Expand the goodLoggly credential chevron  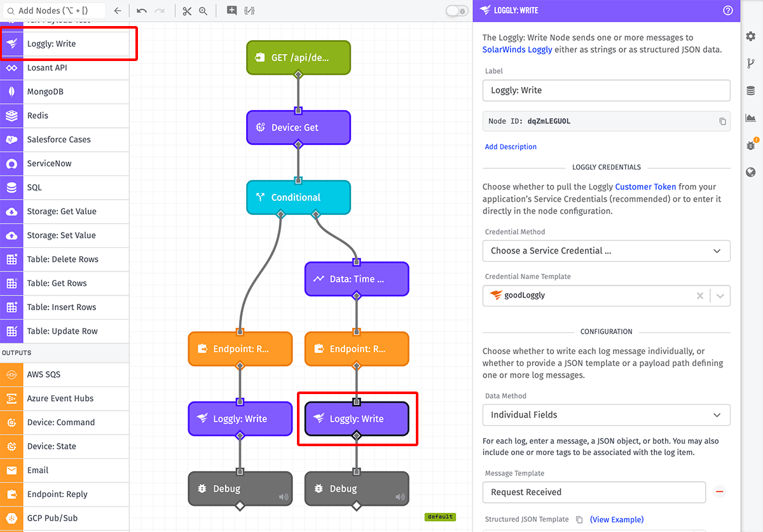coord(720,296)
